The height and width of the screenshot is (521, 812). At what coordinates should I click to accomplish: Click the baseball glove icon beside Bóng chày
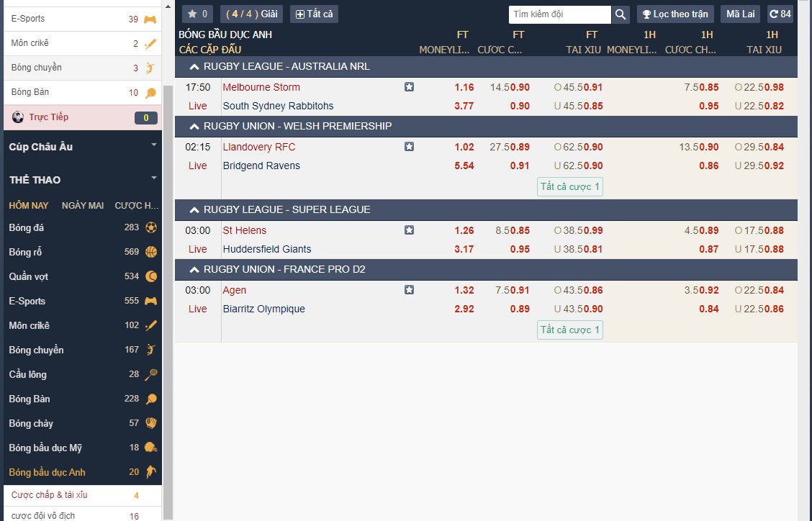(151, 423)
